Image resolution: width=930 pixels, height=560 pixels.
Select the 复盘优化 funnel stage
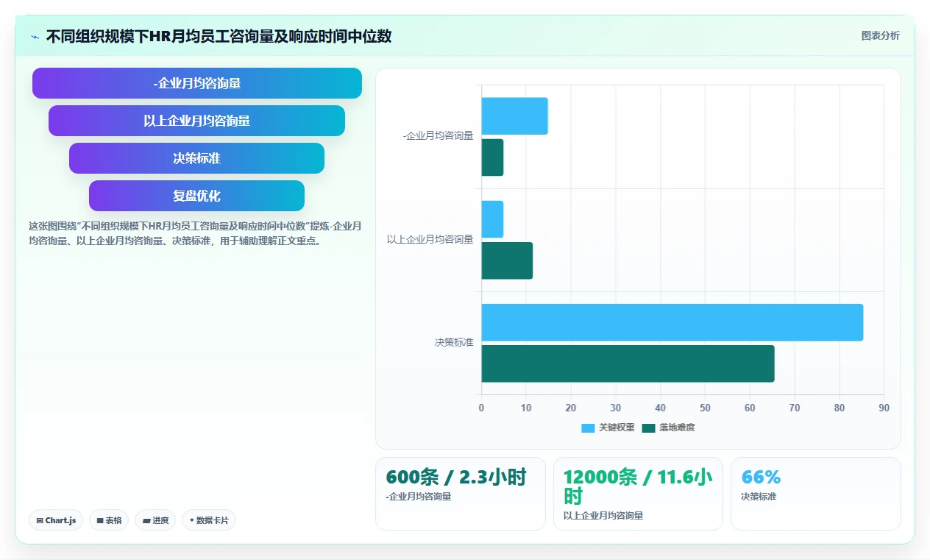point(197,196)
